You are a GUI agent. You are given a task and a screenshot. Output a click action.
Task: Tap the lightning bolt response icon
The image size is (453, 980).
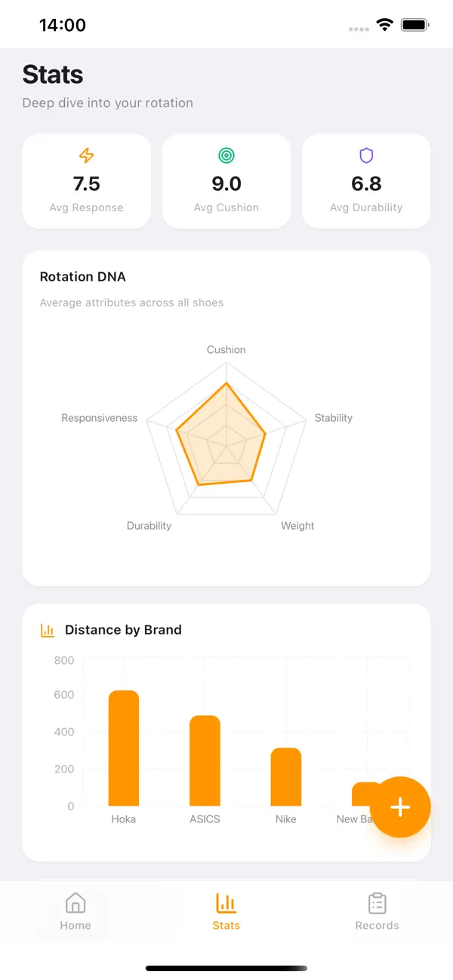coord(87,155)
